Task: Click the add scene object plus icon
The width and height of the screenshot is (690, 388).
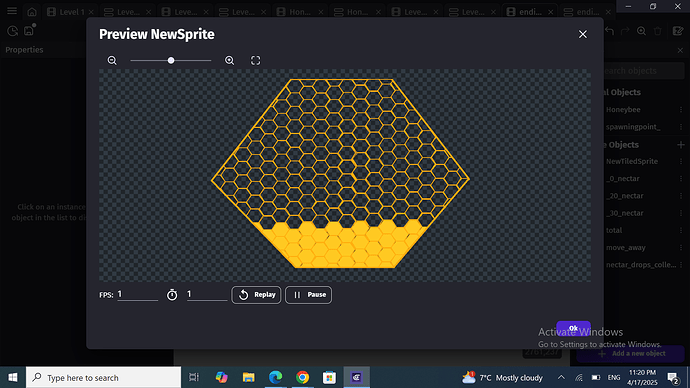Action: pos(681,145)
